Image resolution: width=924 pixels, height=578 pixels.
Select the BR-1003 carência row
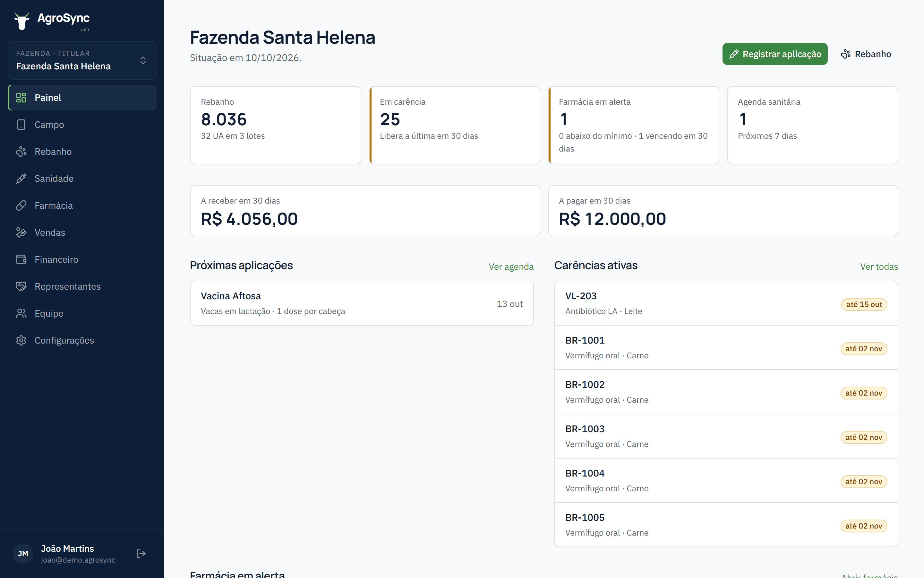click(726, 436)
